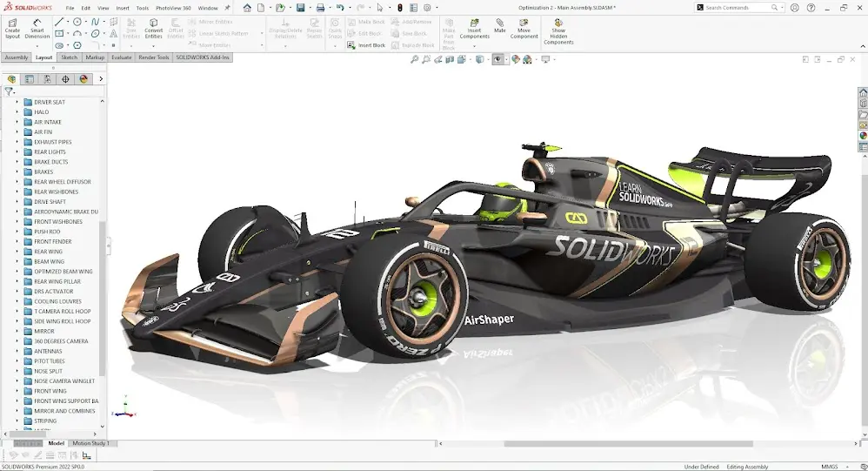Open the ConfigurationManager tab icon
Image resolution: width=868 pixels, height=471 pixels.
[47, 79]
